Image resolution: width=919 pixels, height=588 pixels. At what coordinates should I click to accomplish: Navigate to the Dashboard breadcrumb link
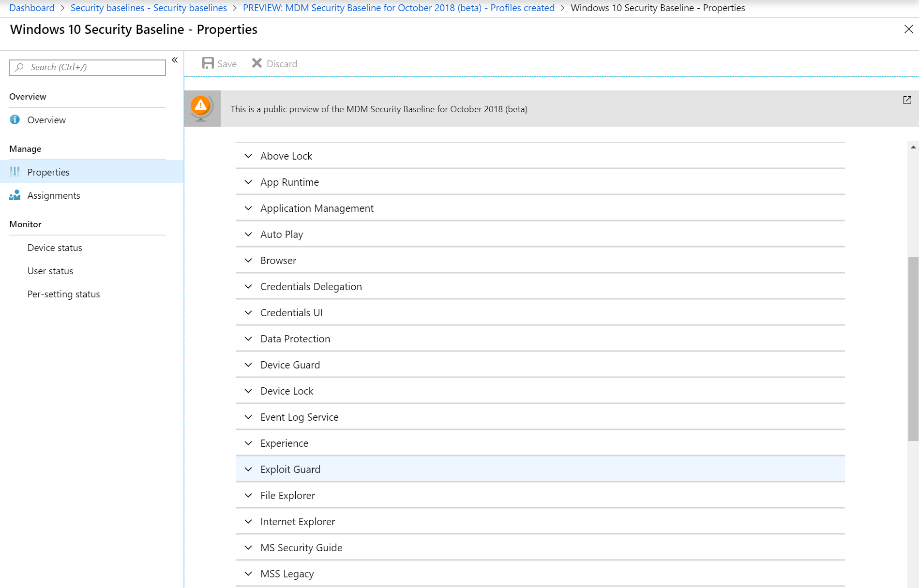[31, 7]
